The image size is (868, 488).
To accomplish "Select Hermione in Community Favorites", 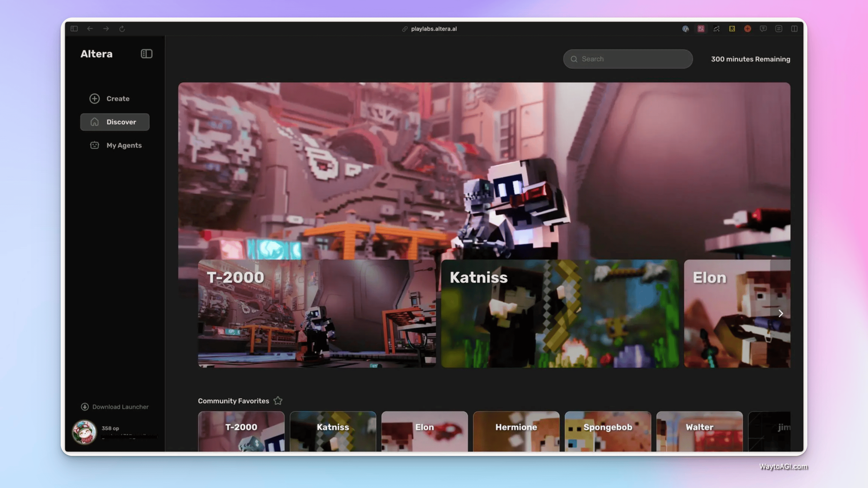I will 516,431.
